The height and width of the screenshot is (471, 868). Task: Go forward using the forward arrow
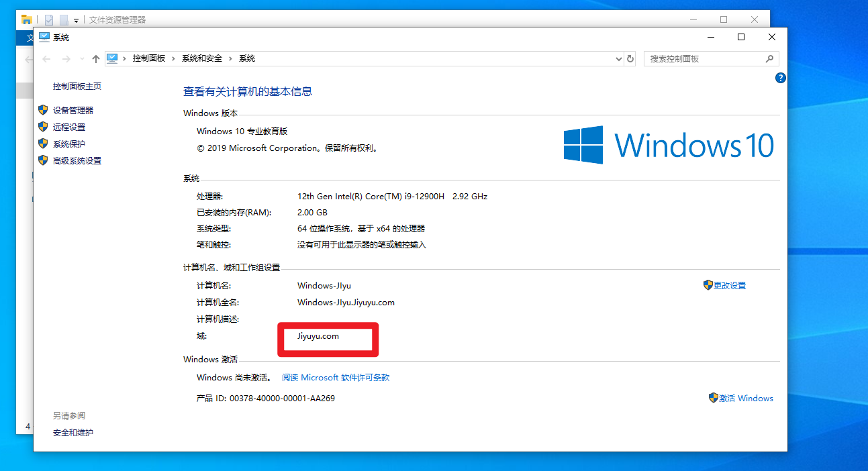coord(66,59)
